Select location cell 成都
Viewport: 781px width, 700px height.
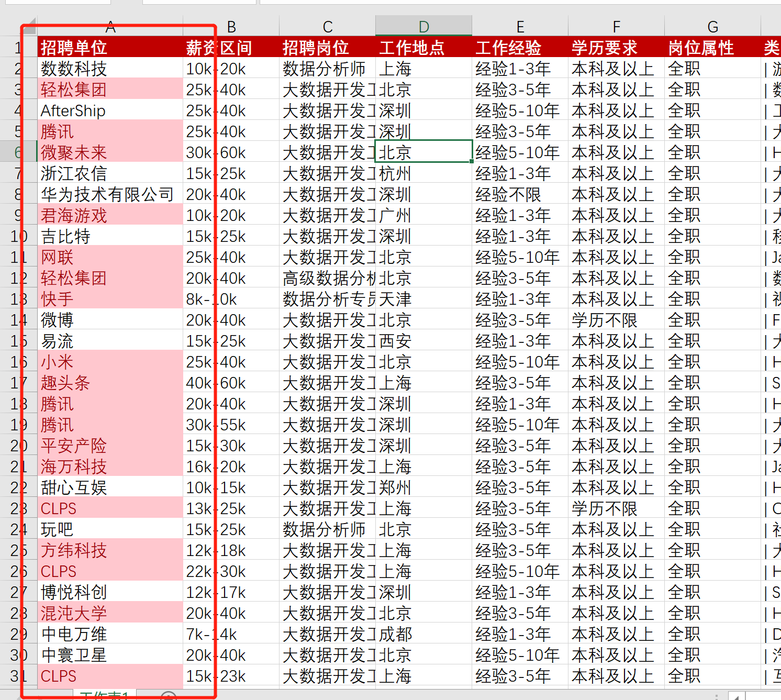[423, 634]
